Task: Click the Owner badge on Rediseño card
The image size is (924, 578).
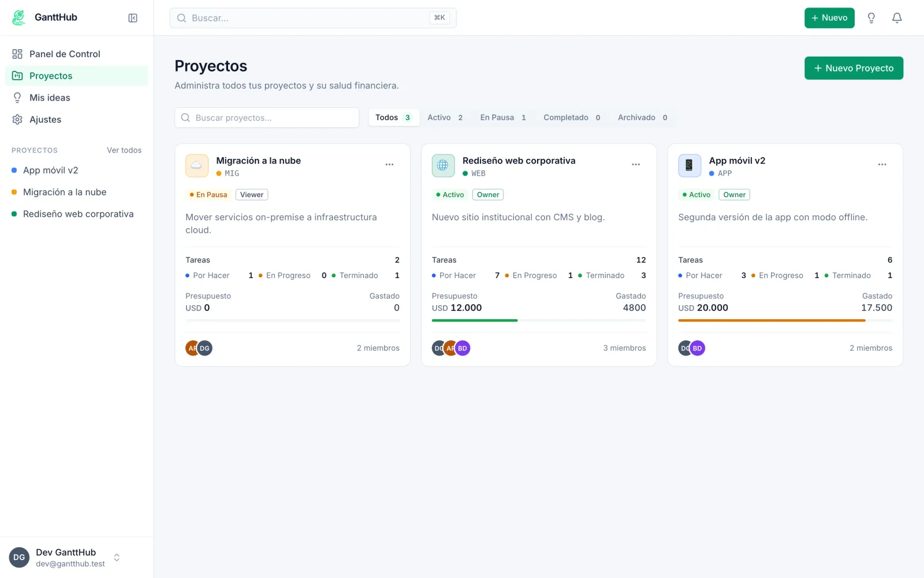Action: tap(488, 195)
